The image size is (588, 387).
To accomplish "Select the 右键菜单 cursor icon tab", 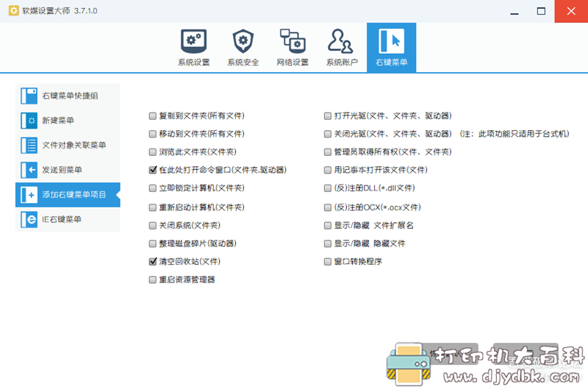I will click(391, 41).
